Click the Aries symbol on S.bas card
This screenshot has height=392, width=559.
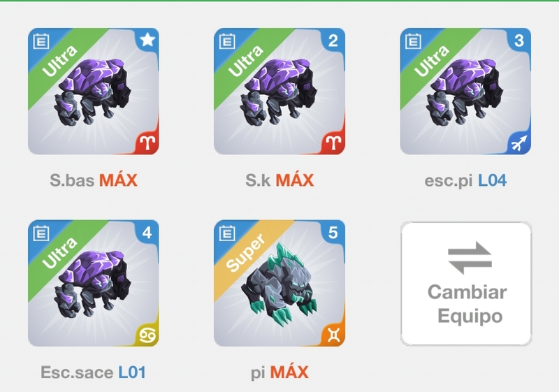147,143
